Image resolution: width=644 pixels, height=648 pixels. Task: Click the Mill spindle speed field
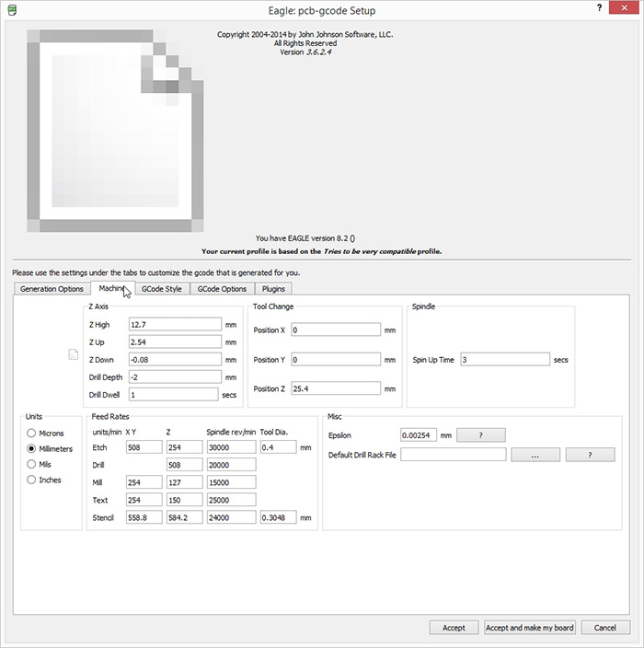(x=231, y=482)
